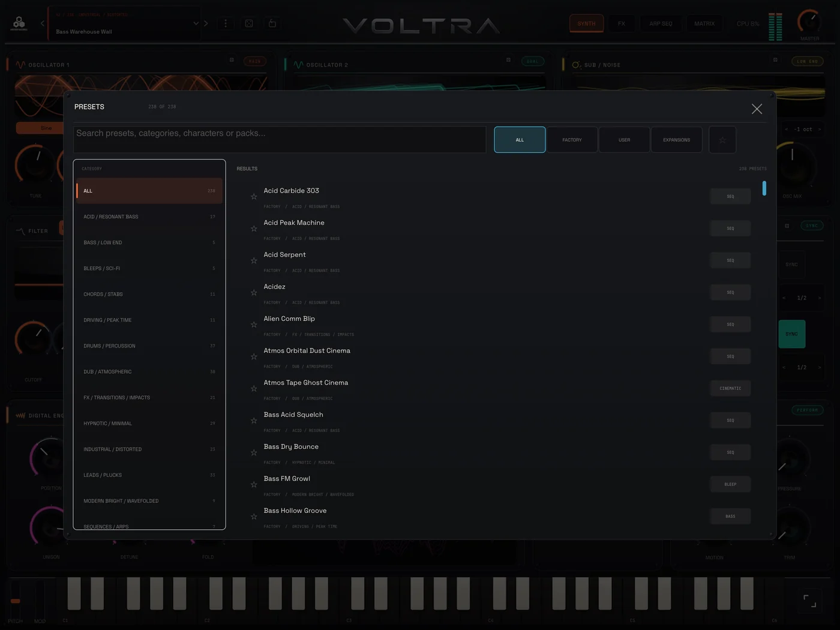Click in the Search presets field

pos(280,139)
